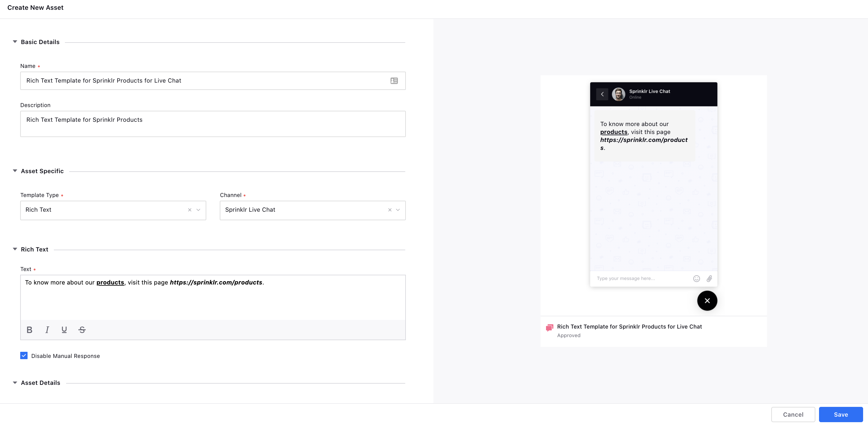Save the new asset
This screenshot has width=868, height=424.
[841, 415]
